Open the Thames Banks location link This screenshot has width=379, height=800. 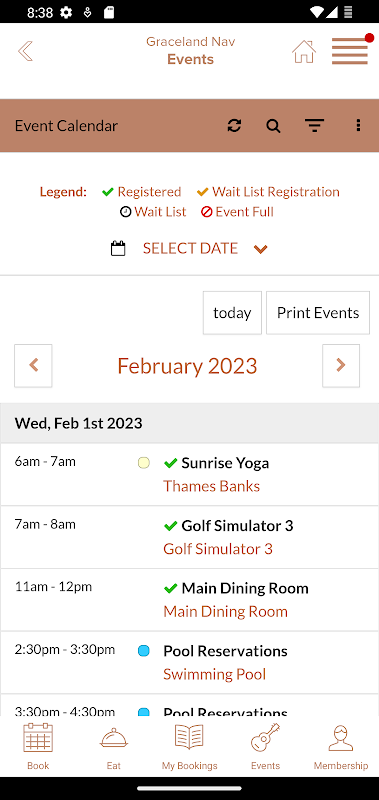tap(211, 486)
